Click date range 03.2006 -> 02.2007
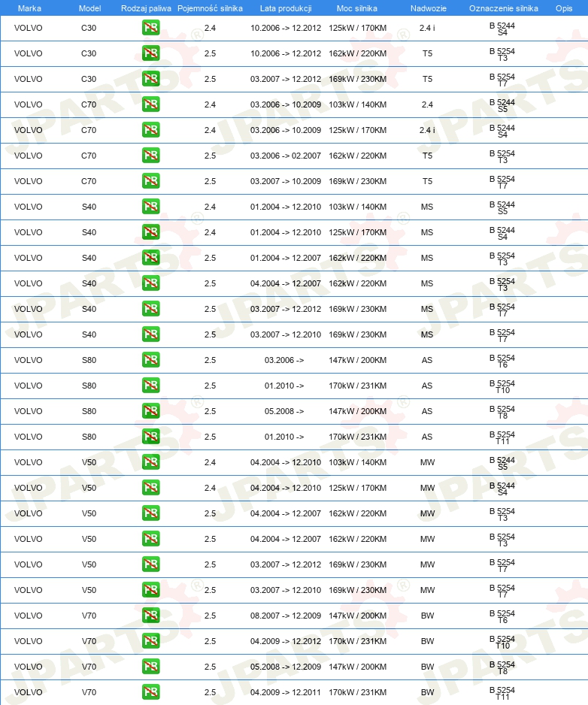The height and width of the screenshot is (705, 588). (286, 156)
